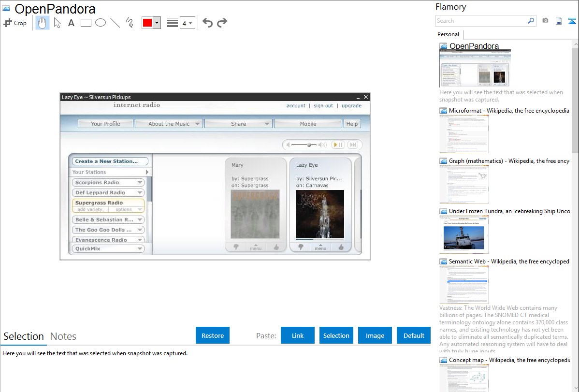Click the Mobile menu button
The width and height of the screenshot is (579, 392).
tap(308, 124)
